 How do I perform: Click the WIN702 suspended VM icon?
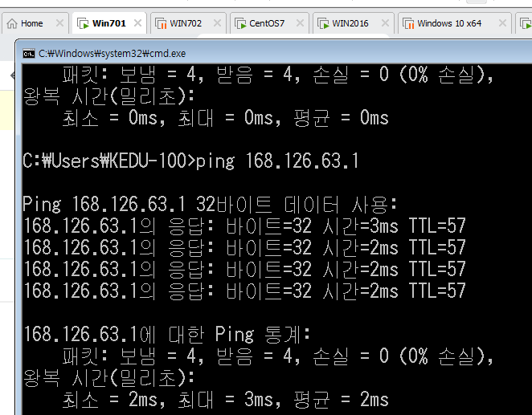coord(161,24)
